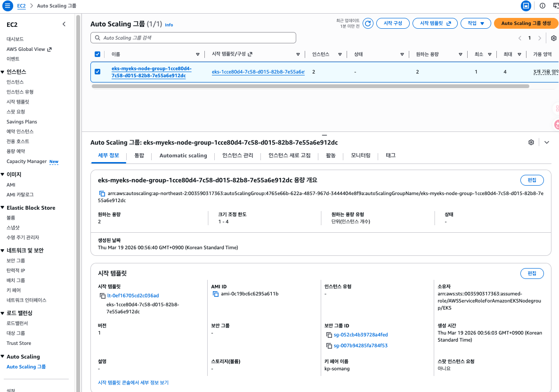Copy launch template ID lt-0ef16705cd2c036ad
The image size is (559, 392).
[102, 296]
